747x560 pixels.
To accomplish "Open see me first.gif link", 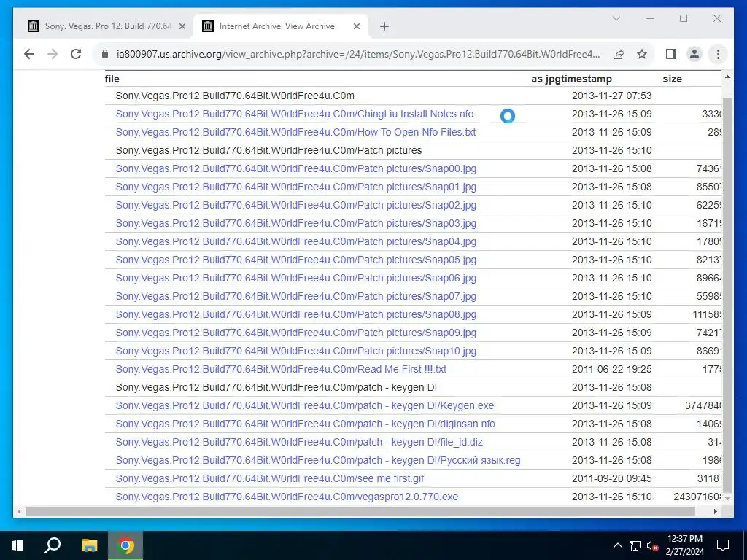I will tap(270, 478).
